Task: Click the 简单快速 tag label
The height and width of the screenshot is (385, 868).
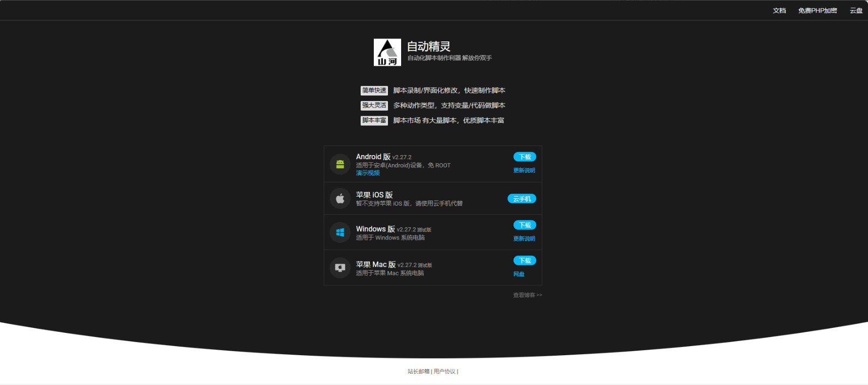Action: (374, 90)
